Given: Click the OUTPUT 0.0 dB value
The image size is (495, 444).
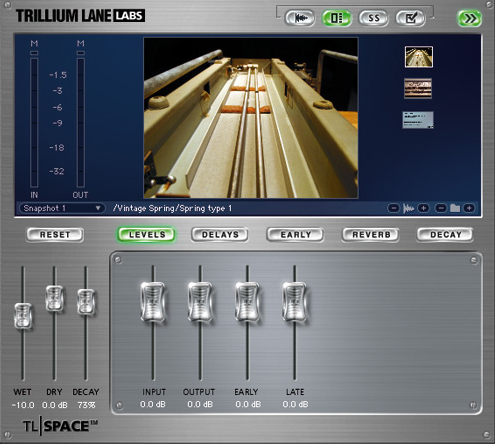Looking at the screenshot, I should click(x=200, y=404).
